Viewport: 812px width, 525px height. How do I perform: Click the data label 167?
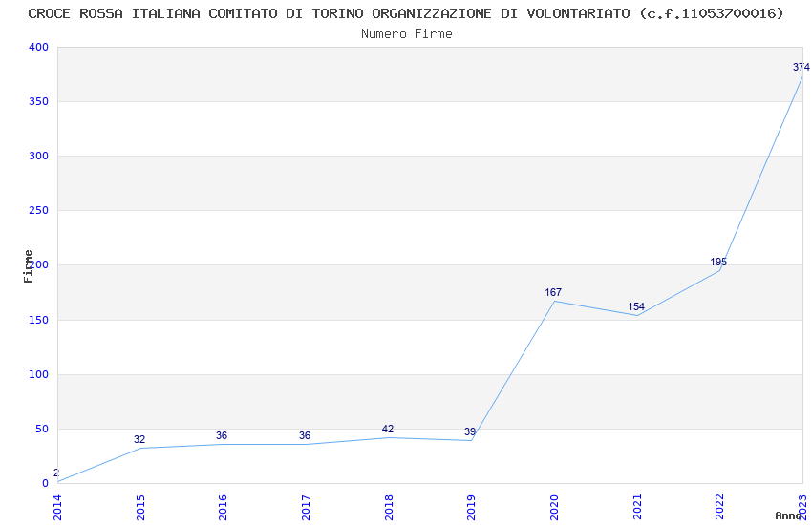pos(553,292)
